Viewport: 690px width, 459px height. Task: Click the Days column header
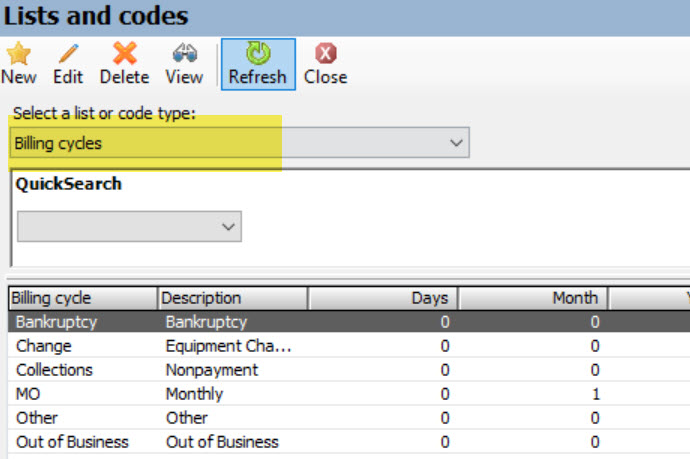point(383,298)
